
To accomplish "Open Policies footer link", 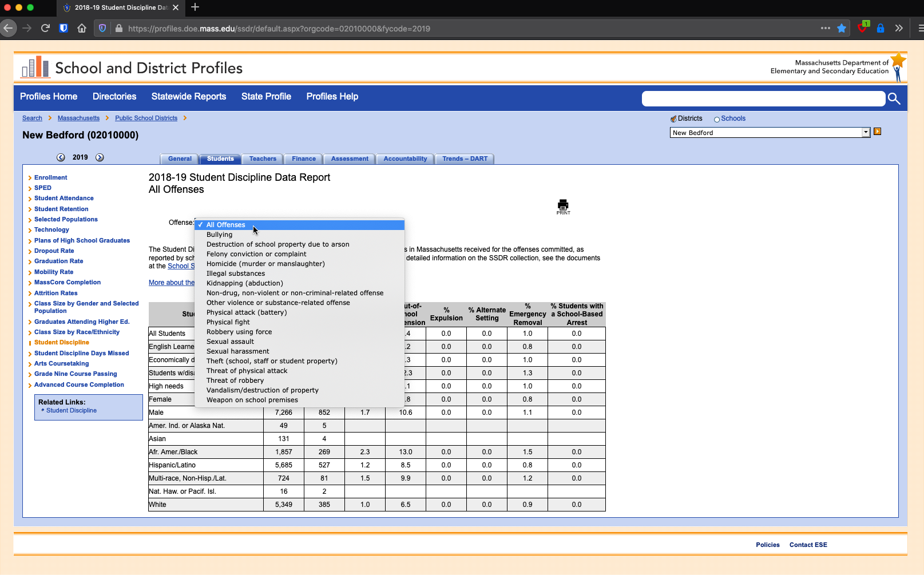I will coord(767,545).
